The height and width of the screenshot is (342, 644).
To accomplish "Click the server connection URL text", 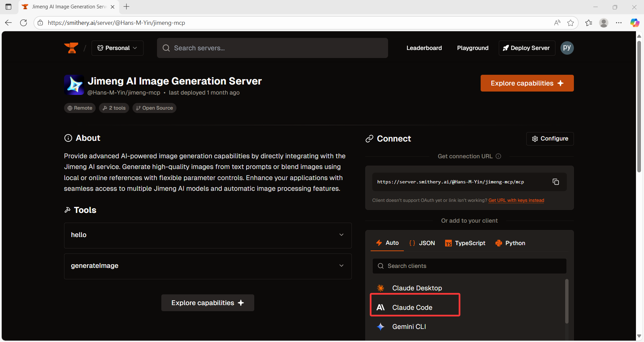I will tap(450, 182).
